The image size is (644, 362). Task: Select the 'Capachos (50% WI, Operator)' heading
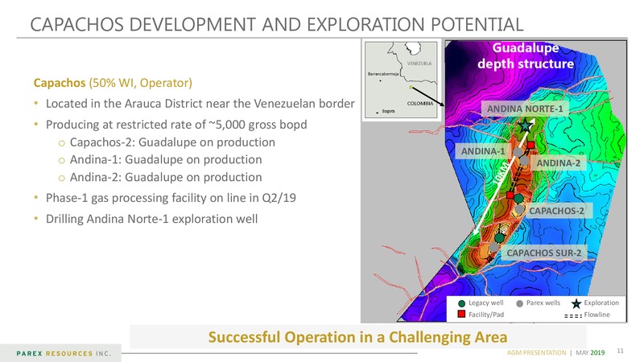point(113,83)
